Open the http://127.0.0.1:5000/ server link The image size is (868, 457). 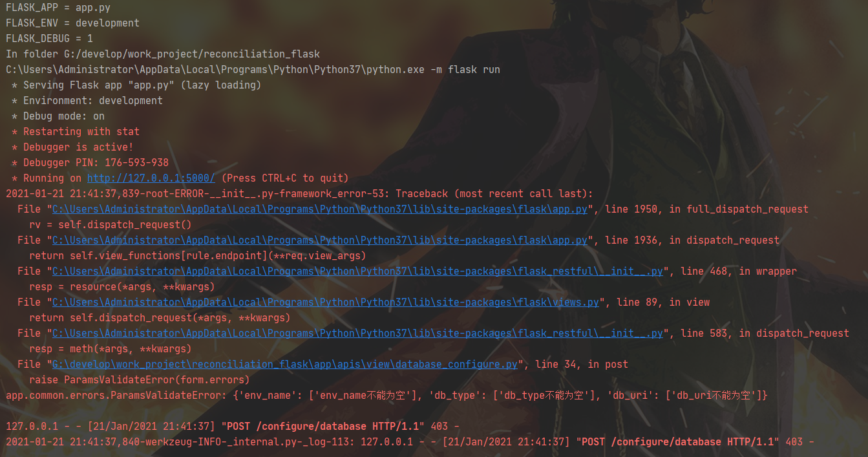[151, 178]
